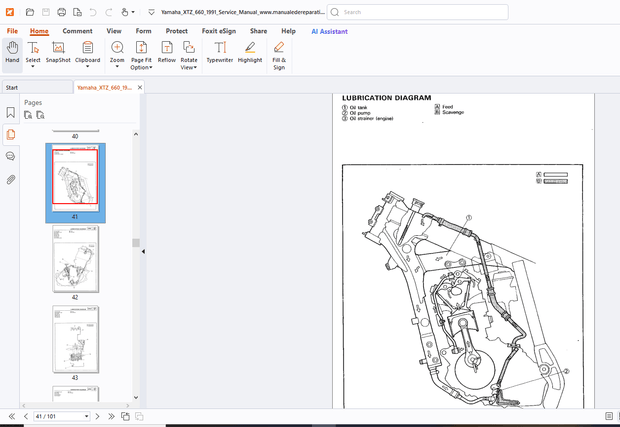Click the Save icon in quick toolbar
Screen dimensions: 620x427
point(46,12)
